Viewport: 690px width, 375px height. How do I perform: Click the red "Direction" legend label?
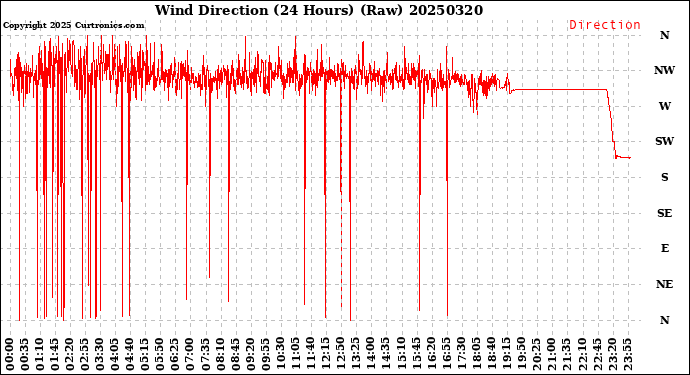tap(605, 25)
